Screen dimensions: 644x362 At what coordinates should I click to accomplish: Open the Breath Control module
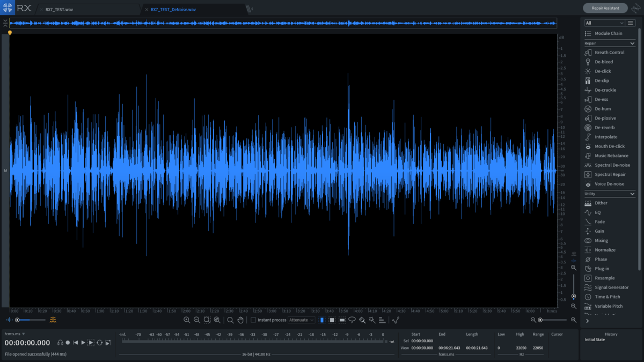(x=610, y=53)
